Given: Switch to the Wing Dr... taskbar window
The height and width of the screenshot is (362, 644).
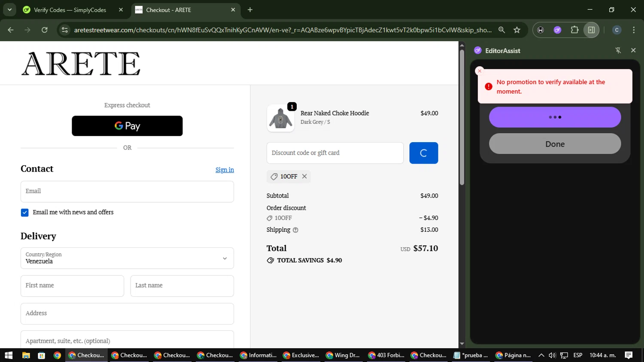Looking at the screenshot, I should pos(344,355).
